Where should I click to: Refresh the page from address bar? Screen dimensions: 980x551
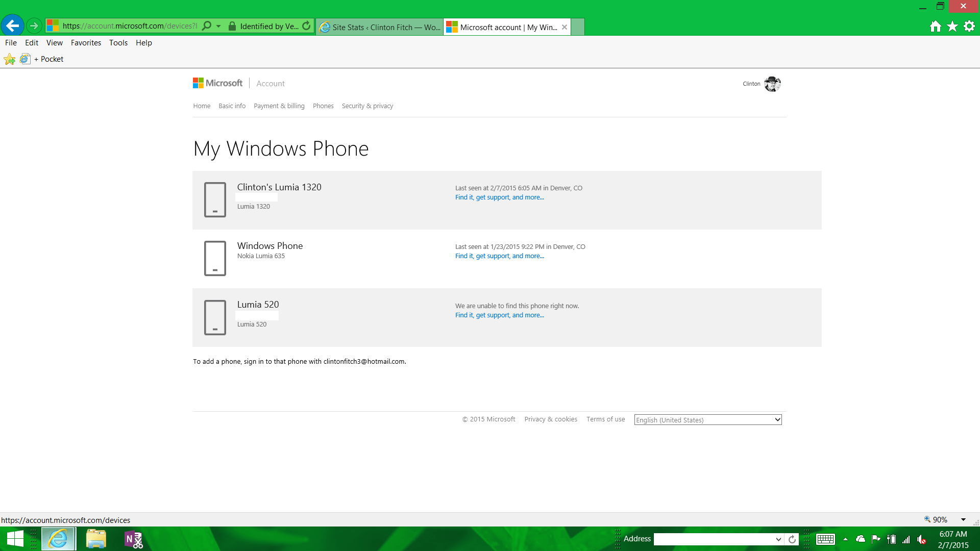(x=306, y=26)
